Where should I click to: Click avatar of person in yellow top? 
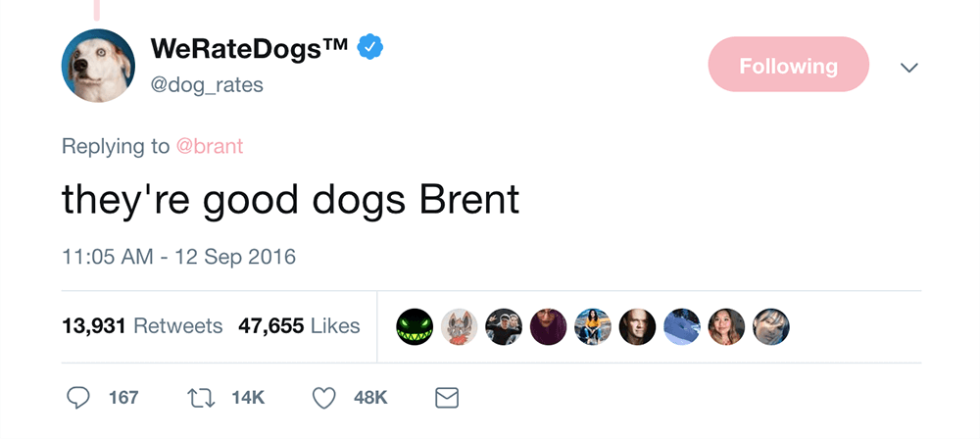click(x=592, y=327)
